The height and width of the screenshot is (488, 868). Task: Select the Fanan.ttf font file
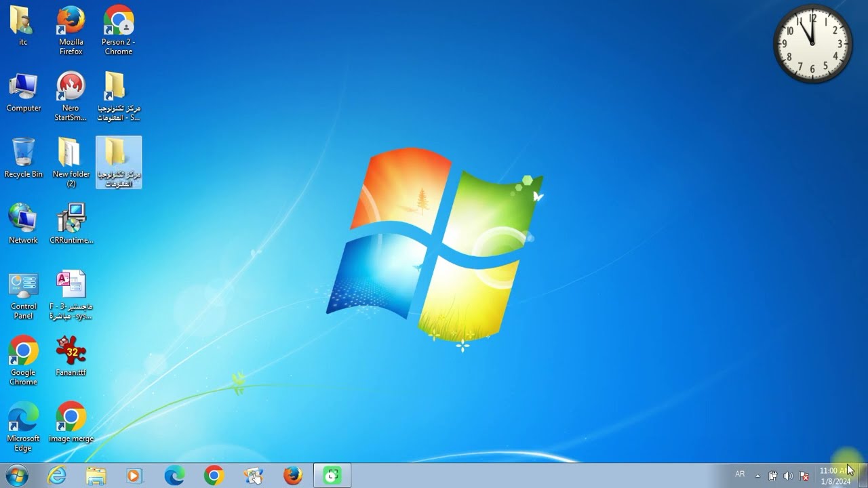(x=71, y=357)
